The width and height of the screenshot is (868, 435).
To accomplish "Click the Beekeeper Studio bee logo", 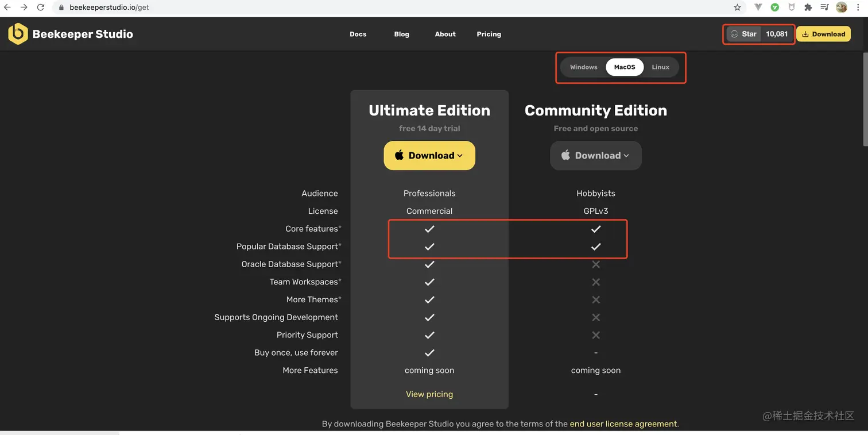I will (18, 34).
